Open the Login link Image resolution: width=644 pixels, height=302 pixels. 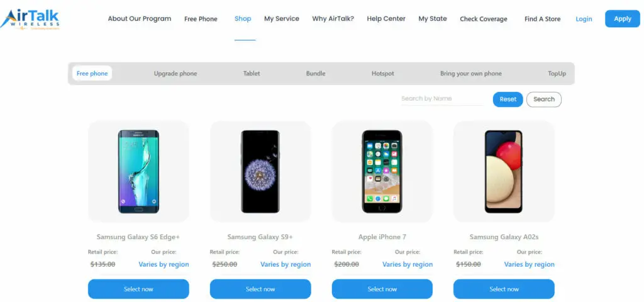[x=584, y=19]
